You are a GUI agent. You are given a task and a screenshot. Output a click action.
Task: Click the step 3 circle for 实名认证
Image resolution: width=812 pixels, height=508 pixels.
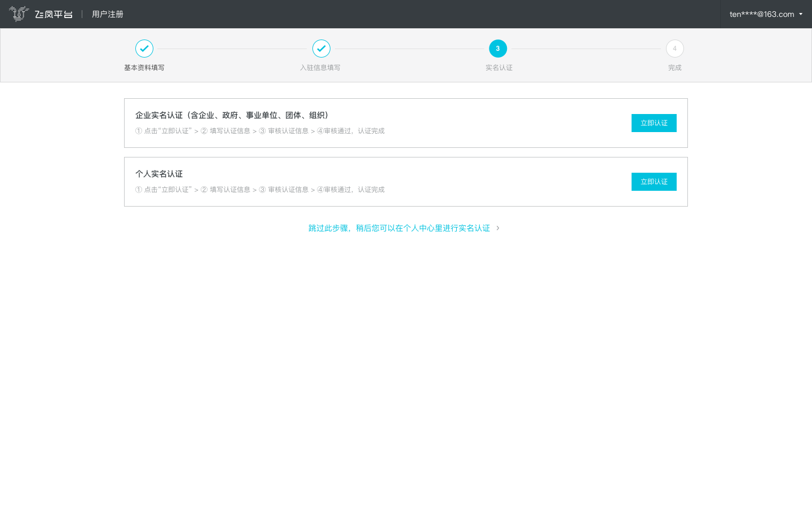tap(498, 49)
